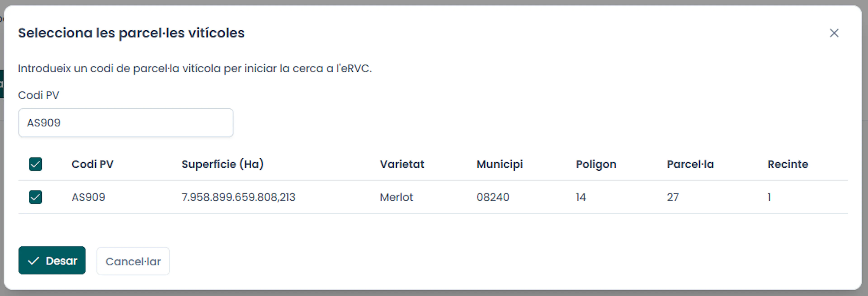Viewport: 868px width, 296px height.
Task: Click the Polígon column header
Action: pos(596,164)
